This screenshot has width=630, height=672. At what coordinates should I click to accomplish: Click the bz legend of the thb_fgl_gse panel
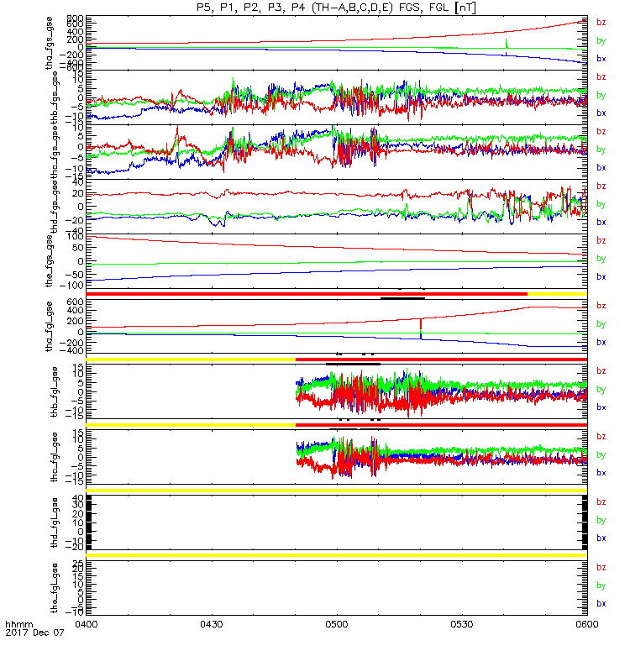coord(601,371)
